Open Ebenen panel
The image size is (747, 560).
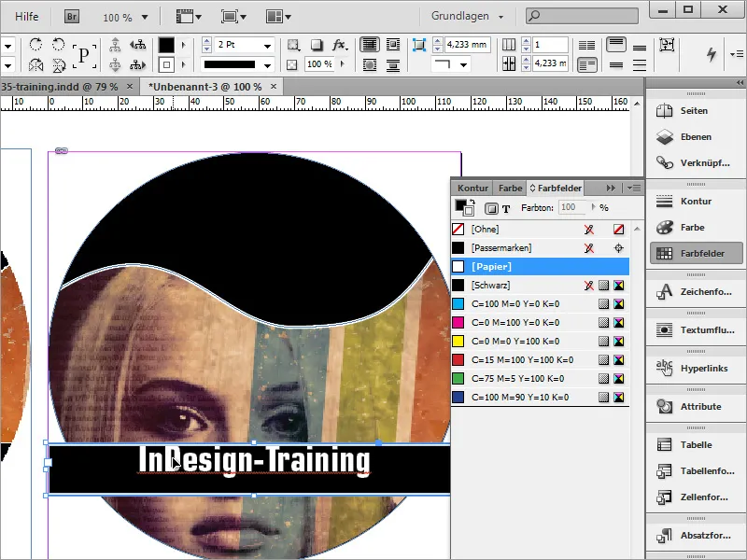[695, 136]
